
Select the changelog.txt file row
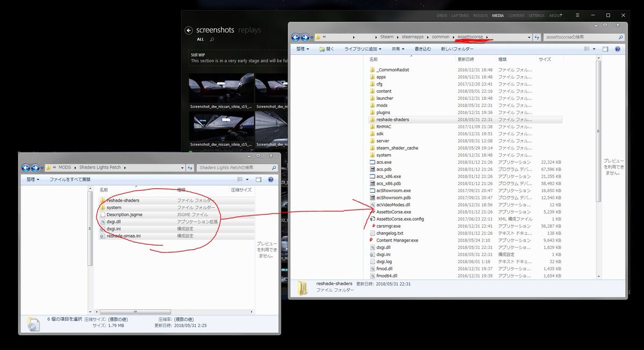pyautogui.click(x=466, y=233)
